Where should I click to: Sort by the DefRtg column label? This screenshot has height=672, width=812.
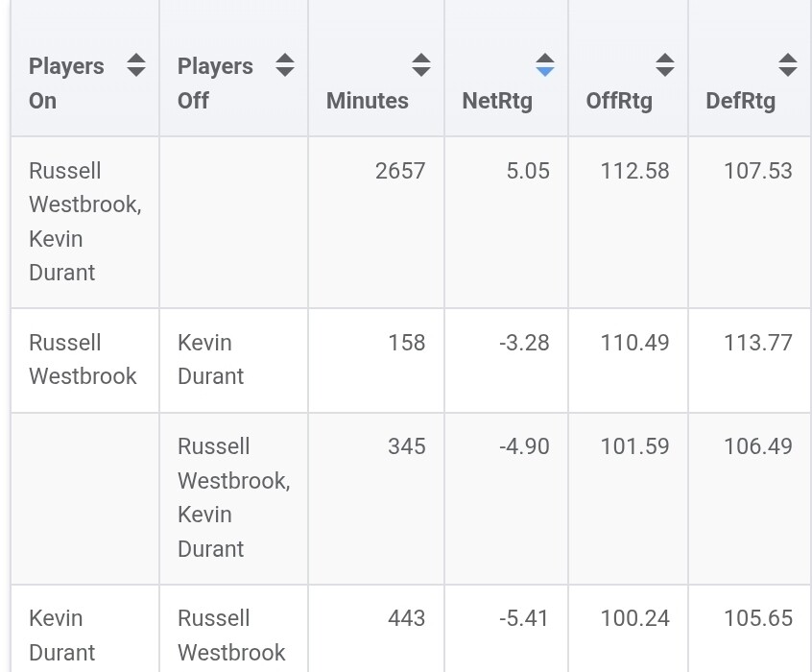point(740,101)
